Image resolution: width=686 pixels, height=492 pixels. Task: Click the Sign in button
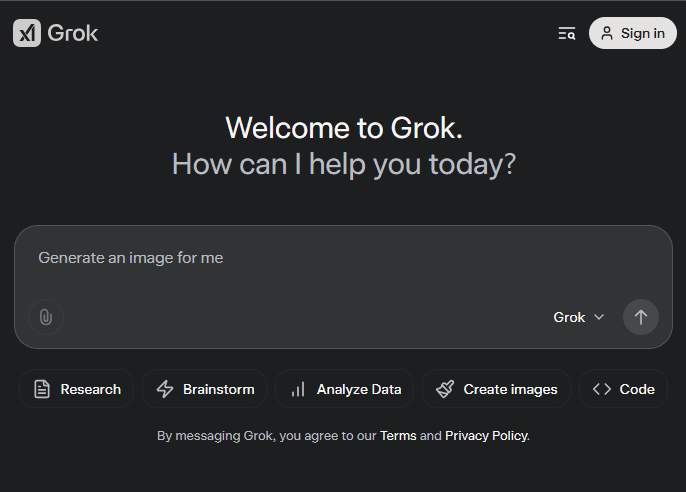pos(633,33)
